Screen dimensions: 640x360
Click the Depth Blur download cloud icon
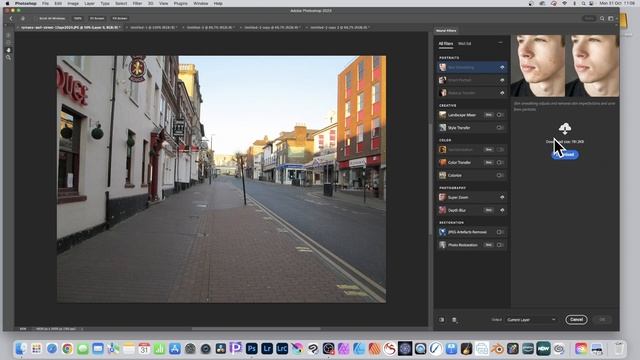(x=502, y=210)
